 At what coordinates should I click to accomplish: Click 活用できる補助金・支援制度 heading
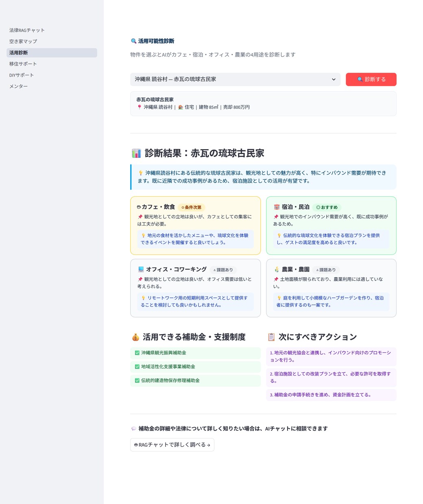pyautogui.click(x=194, y=337)
